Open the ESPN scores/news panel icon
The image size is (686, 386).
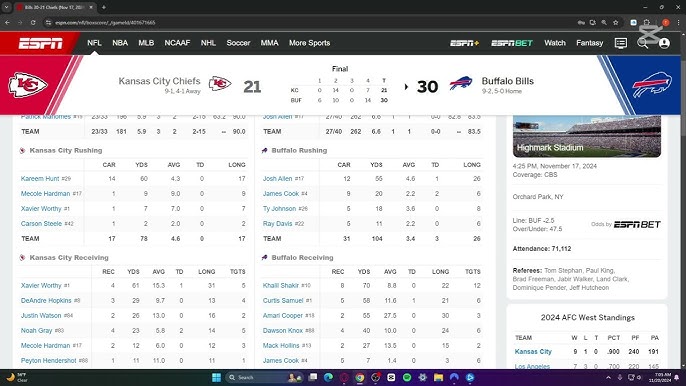[x=620, y=43]
